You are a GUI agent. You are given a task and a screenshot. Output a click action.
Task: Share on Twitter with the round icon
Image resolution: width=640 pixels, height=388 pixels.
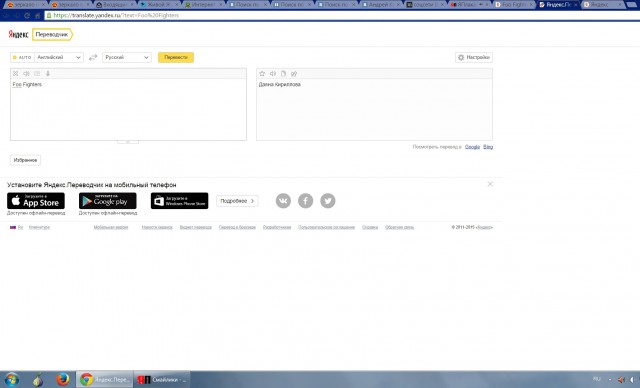(327, 200)
